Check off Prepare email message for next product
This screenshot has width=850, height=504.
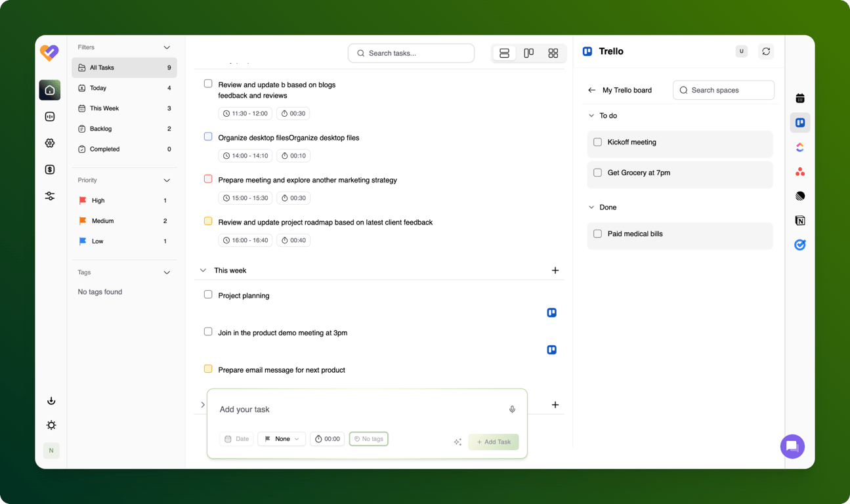(208, 369)
